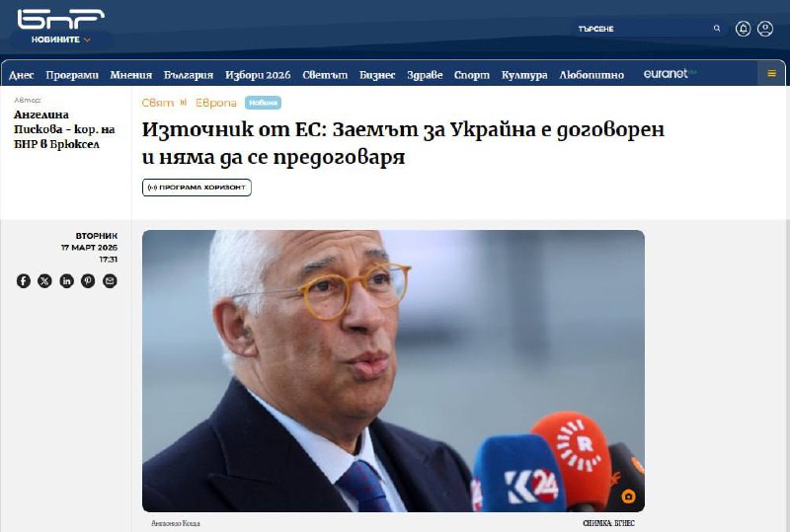The height and width of the screenshot is (532, 790).
Task: Click the search magnifier icon
Action: click(717, 29)
